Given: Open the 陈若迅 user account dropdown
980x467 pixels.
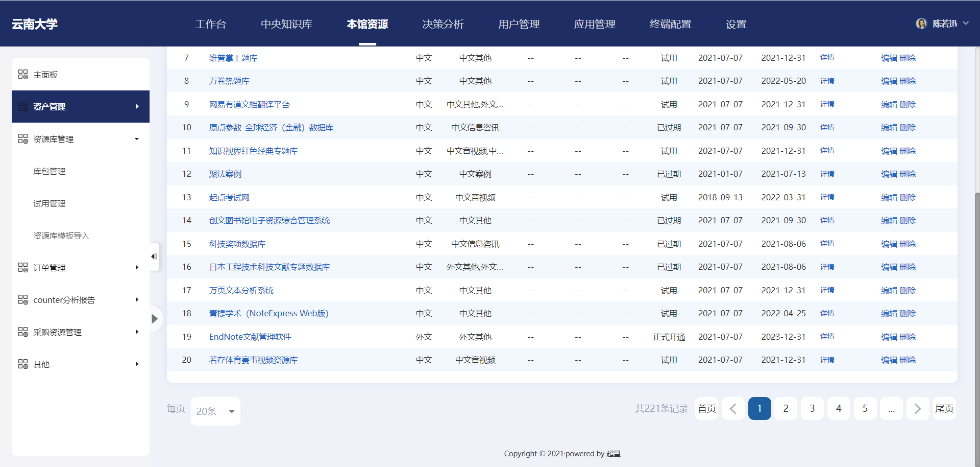Looking at the screenshot, I should pyautogui.click(x=965, y=24).
